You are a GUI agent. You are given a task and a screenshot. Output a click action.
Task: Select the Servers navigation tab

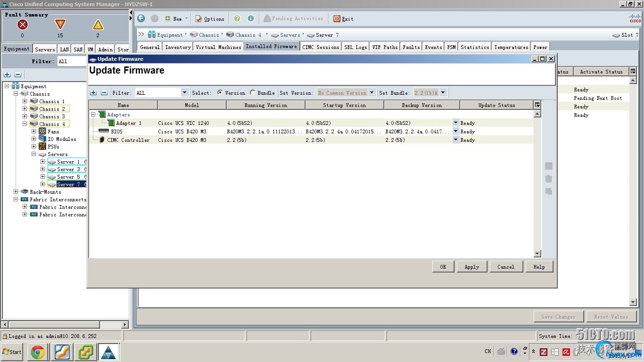(45, 49)
